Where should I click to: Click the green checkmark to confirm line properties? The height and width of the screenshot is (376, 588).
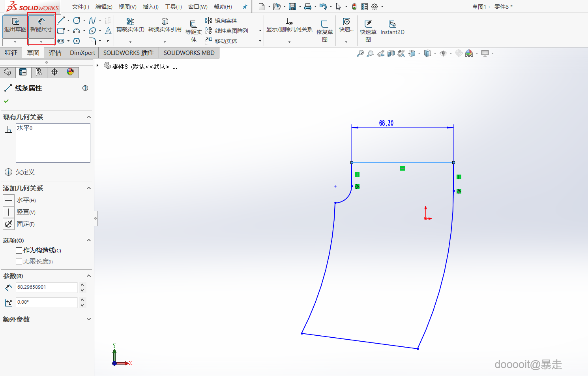pos(6,101)
